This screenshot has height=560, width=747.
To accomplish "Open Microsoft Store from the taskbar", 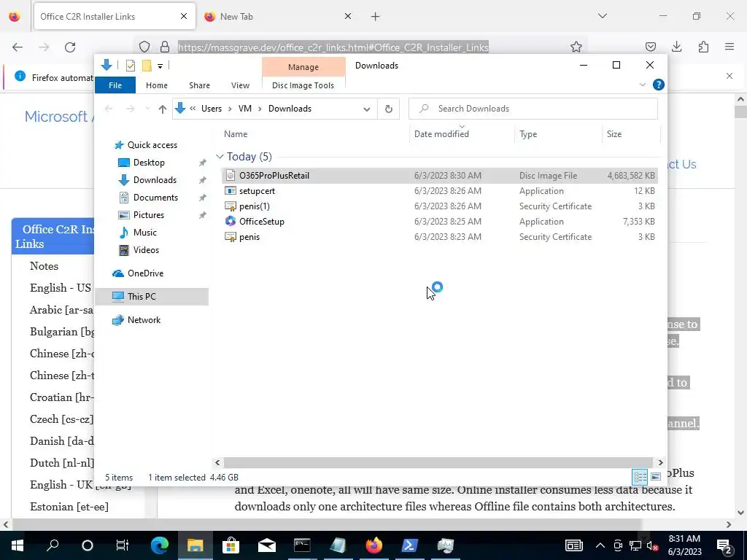I will pos(231,545).
